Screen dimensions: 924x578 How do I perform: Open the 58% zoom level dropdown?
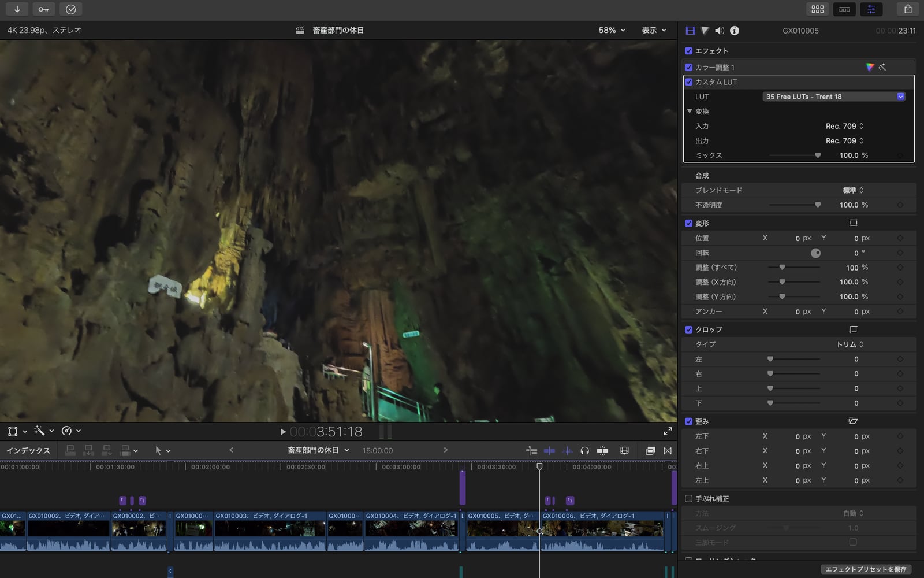click(612, 30)
